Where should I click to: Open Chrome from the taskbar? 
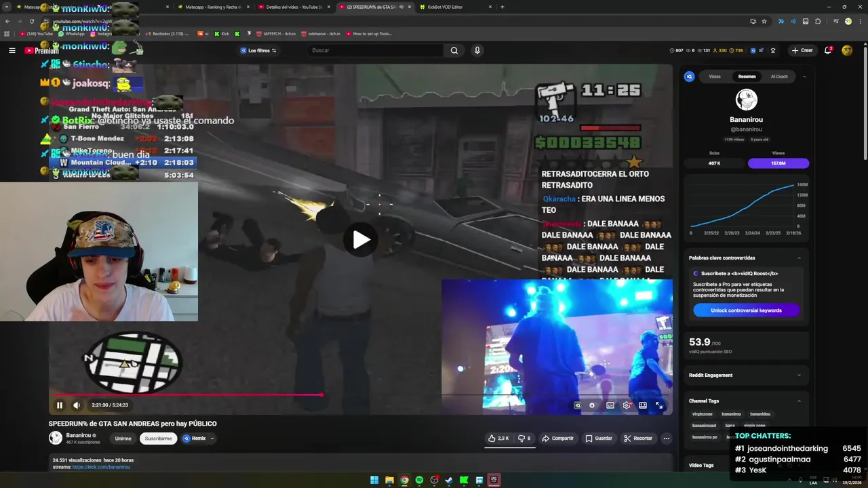click(404, 480)
